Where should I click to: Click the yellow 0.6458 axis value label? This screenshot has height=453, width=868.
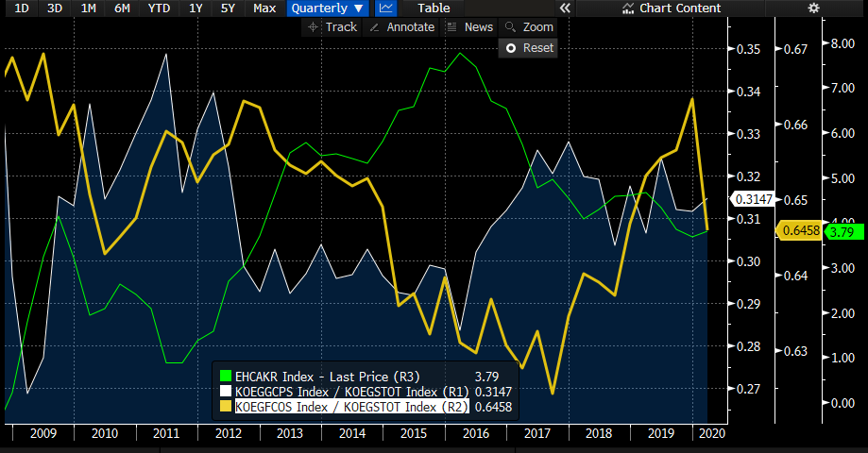click(801, 230)
